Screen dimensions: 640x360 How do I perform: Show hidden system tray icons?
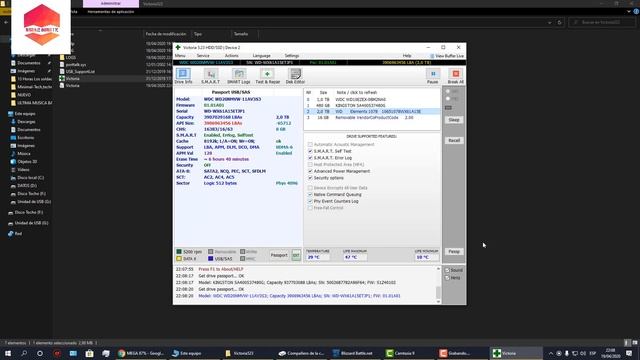click(551, 353)
